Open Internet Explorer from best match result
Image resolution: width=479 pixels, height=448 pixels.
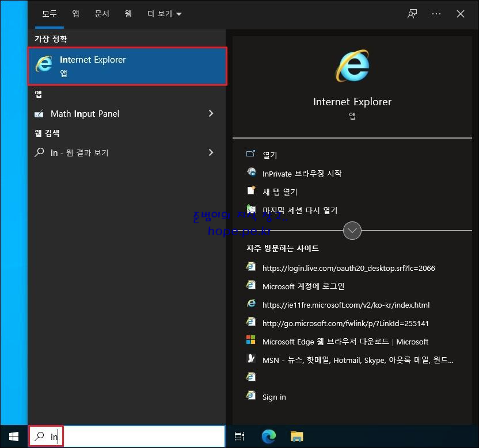click(127, 66)
